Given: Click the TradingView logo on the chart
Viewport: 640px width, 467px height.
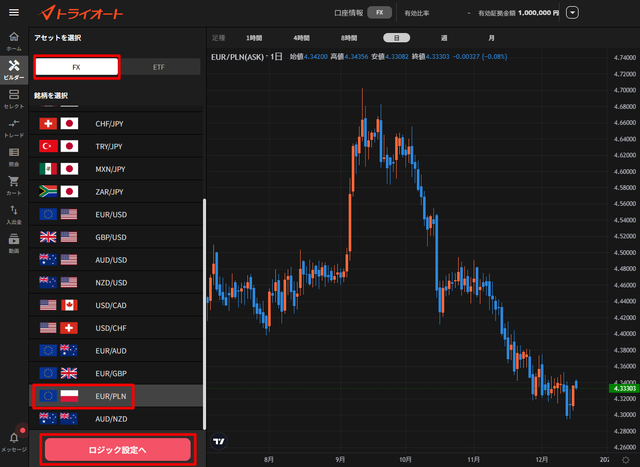Looking at the screenshot, I should 219,441.
